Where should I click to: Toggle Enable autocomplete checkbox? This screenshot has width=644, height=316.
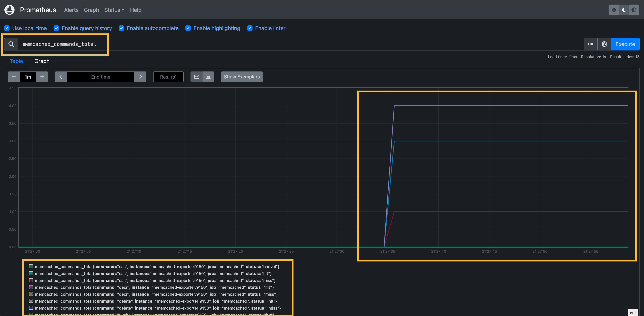click(x=122, y=28)
